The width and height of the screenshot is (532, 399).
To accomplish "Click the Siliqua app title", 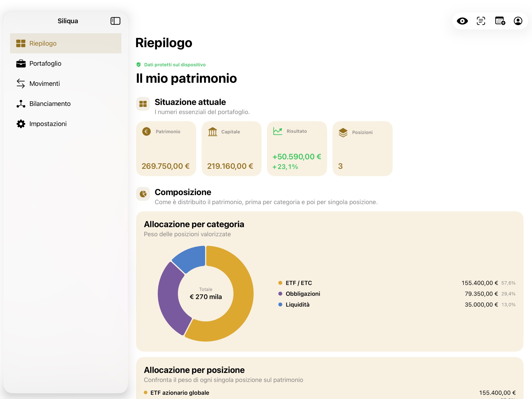I will (x=68, y=21).
